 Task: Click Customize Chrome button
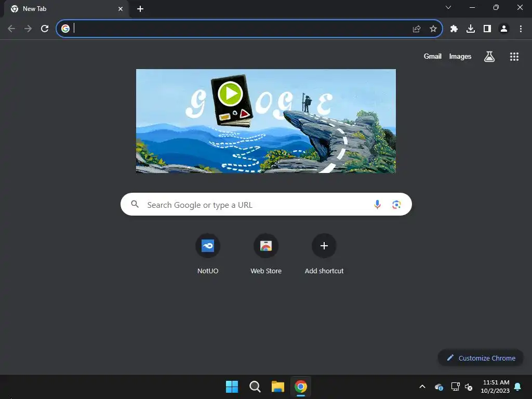pos(481,358)
